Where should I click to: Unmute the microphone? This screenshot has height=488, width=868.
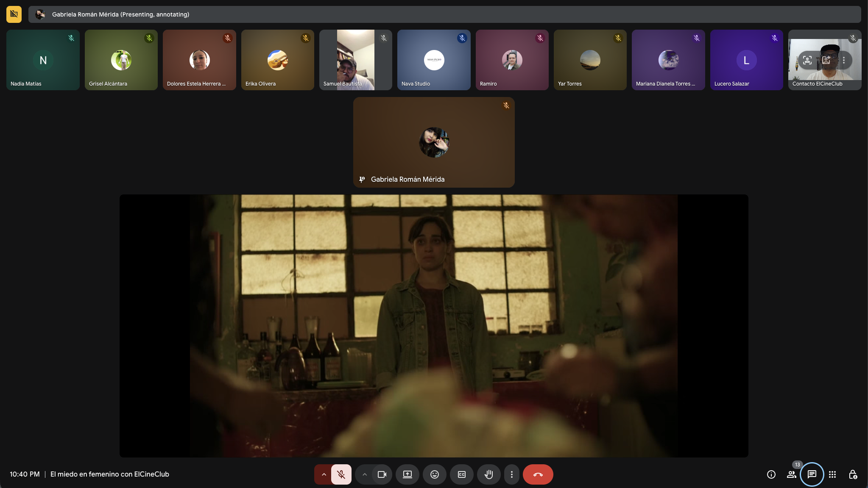coord(341,474)
